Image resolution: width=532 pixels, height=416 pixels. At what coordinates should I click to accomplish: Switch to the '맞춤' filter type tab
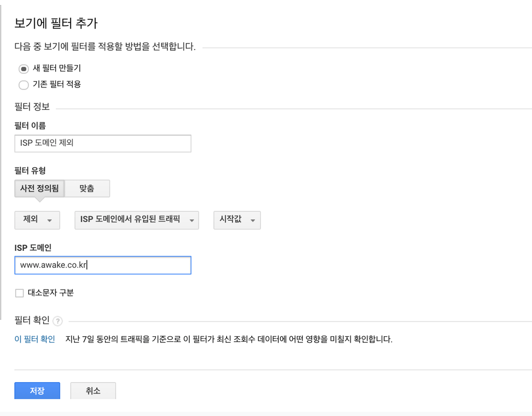point(87,188)
